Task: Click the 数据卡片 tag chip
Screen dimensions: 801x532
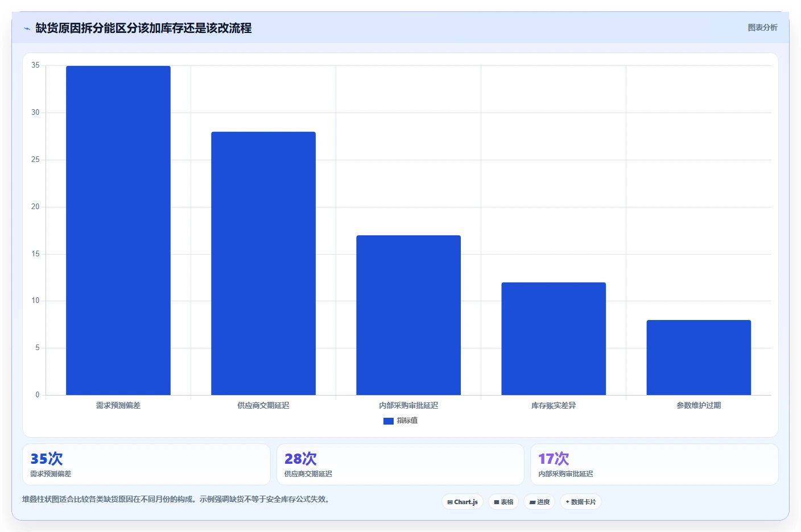Action: [x=581, y=502]
